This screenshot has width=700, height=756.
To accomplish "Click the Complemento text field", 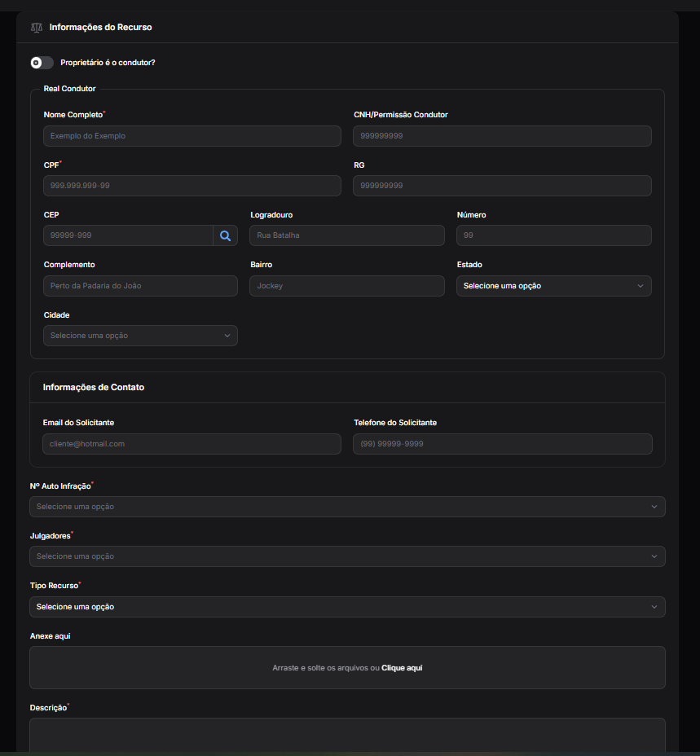I will 140,286.
